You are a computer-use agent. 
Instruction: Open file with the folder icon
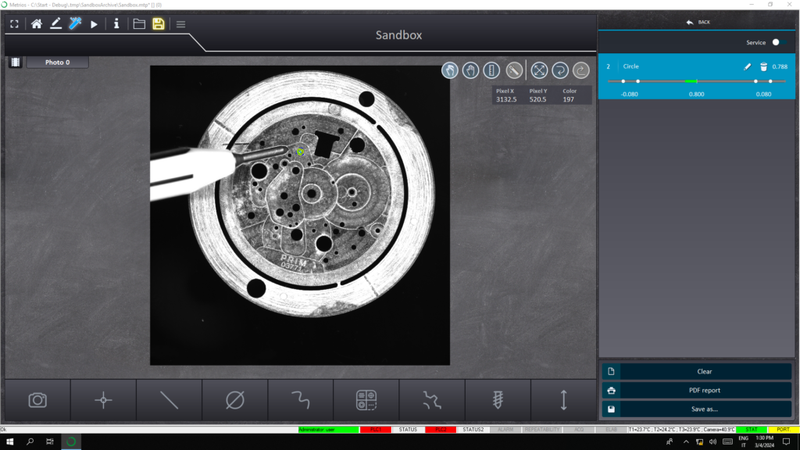point(139,24)
